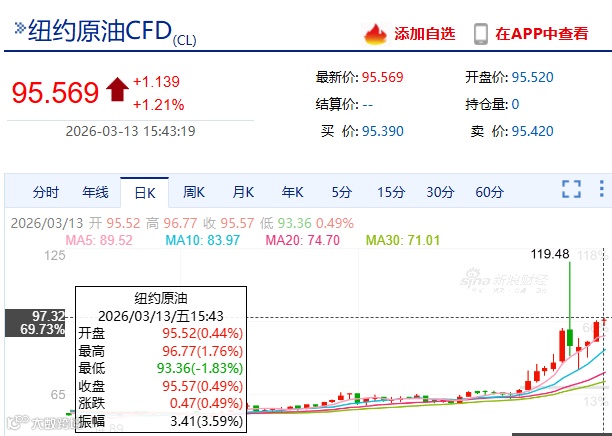612x436 pixels.
Task: Switch to the 15分 chart tab
Action: [391, 192]
